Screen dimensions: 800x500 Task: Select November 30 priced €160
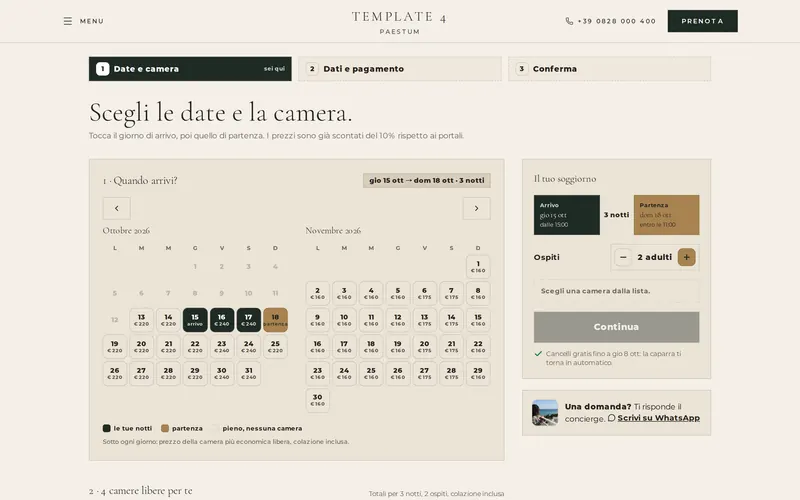tap(317, 400)
